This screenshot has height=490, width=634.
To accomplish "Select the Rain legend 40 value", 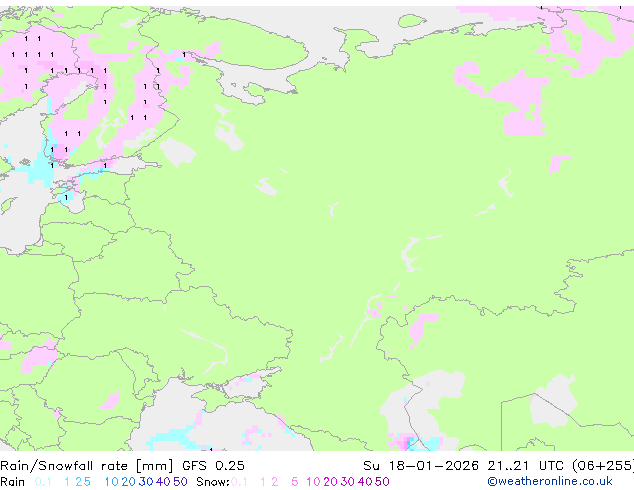I will pos(163,482).
